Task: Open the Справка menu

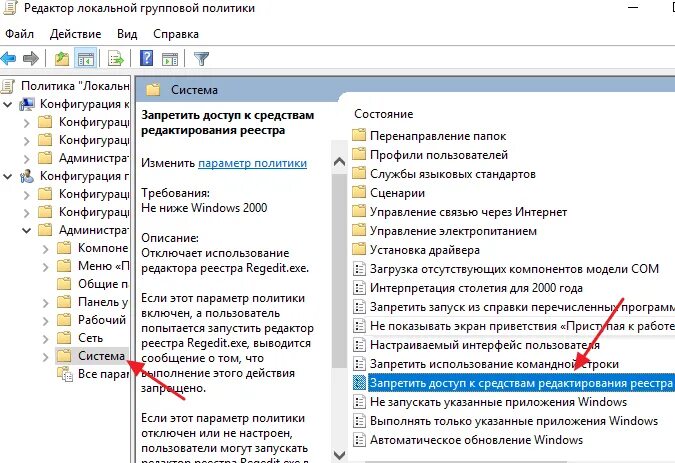Action: pos(176,34)
